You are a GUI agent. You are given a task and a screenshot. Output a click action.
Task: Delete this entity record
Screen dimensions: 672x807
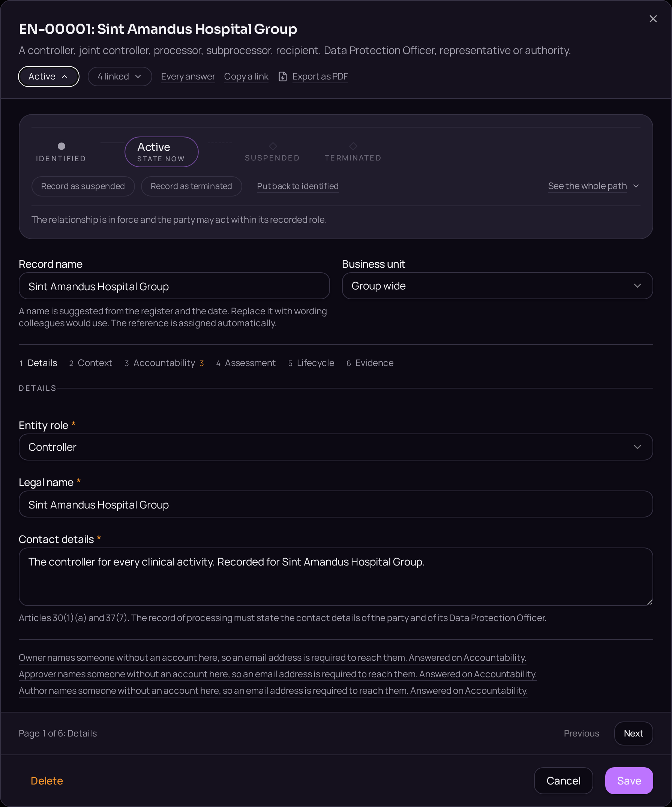point(46,780)
